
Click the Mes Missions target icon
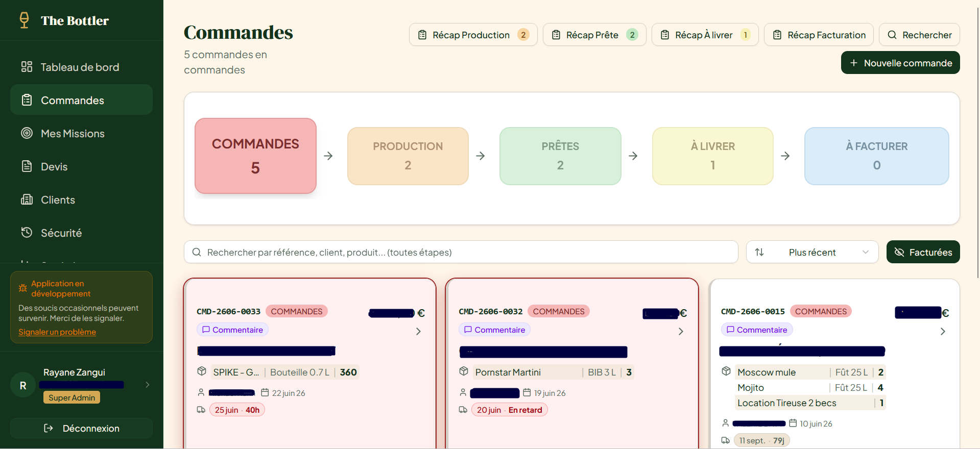[x=27, y=133]
